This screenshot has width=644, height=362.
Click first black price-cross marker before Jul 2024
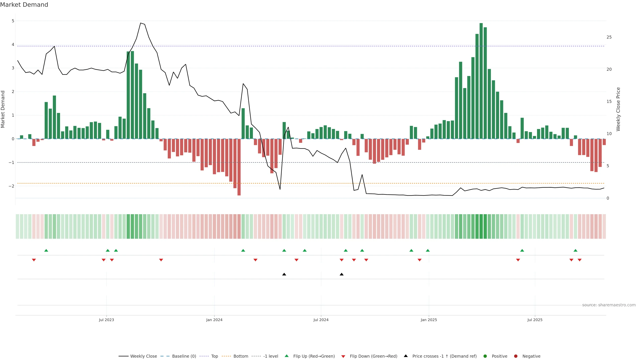point(284,274)
